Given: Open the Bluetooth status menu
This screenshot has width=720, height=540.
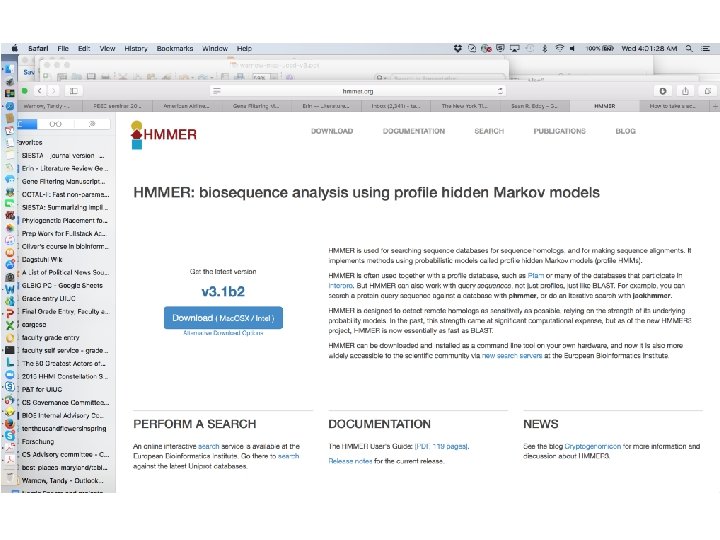Looking at the screenshot, I should (545, 48).
